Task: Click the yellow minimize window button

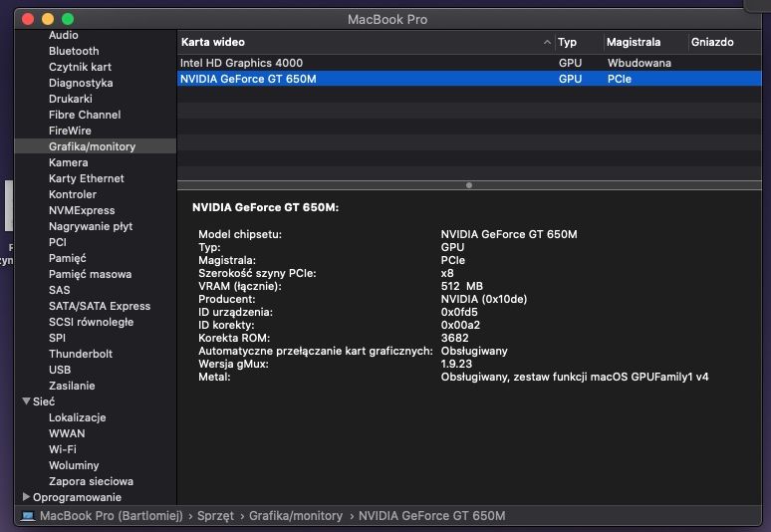Action: point(48,19)
